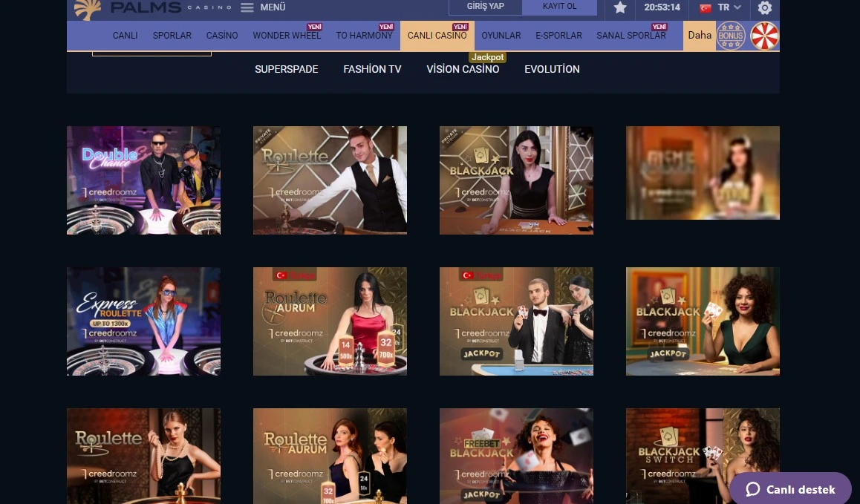Open the Express Roulette game thumbnail

tap(143, 321)
